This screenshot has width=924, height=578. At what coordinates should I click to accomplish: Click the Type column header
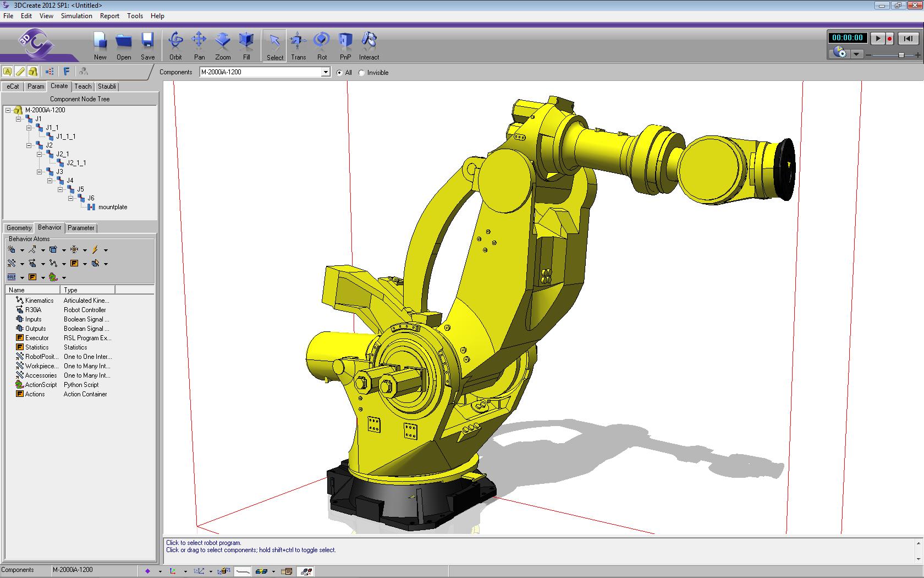point(88,290)
